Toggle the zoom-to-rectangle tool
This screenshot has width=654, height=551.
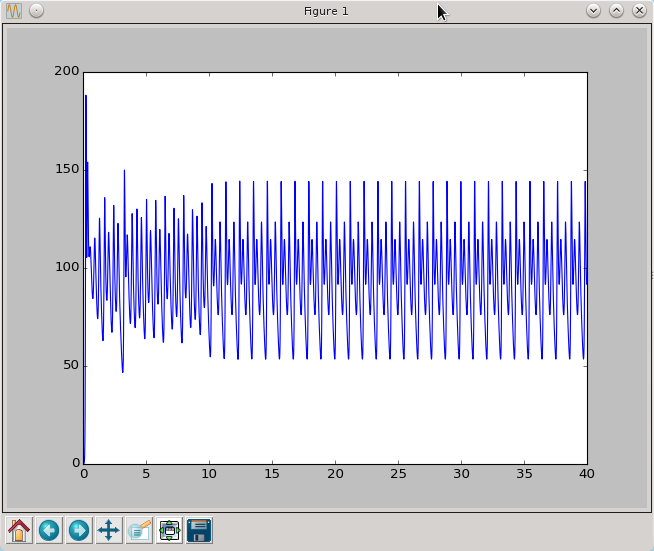[x=139, y=530]
